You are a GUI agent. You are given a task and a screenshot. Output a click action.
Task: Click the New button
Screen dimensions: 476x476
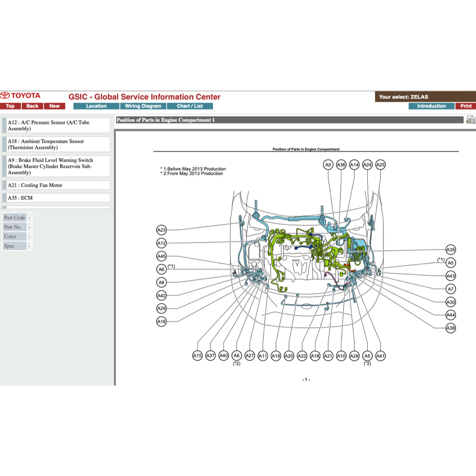54,106
